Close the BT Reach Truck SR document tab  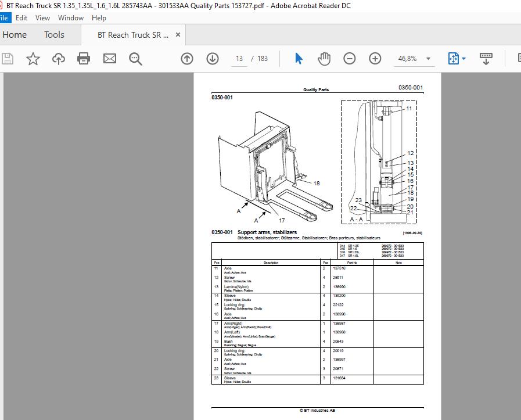click(178, 34)
